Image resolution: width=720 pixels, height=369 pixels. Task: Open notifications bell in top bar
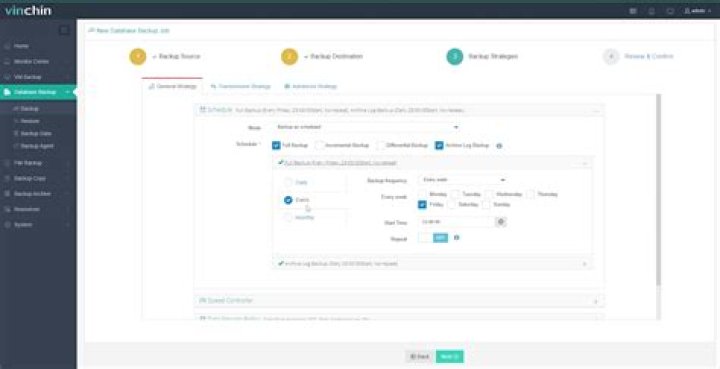pyautogui.click(x=652, y=11)
